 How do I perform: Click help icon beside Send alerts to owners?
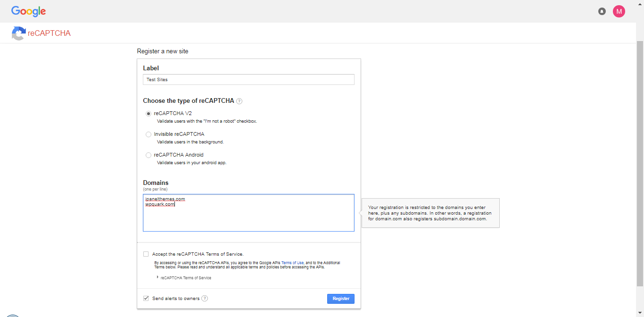[205, 299]
